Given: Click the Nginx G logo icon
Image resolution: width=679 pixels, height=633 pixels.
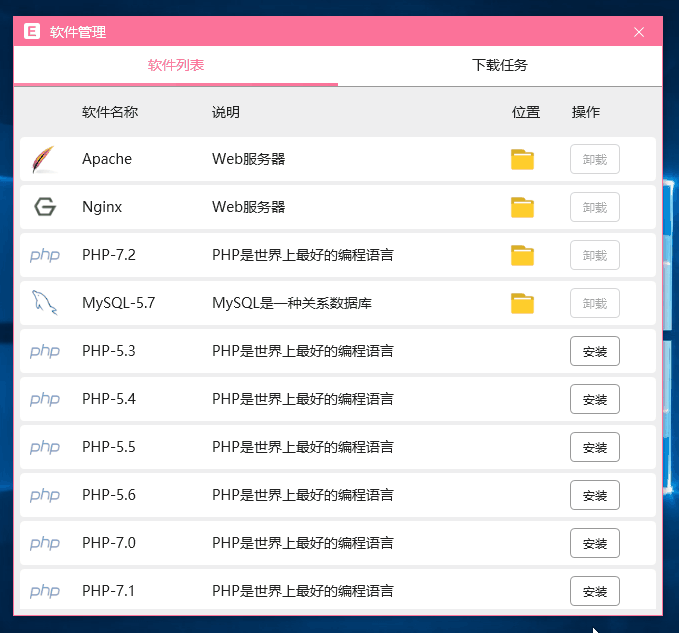Looking at the screenshot, I should (45, 207).
